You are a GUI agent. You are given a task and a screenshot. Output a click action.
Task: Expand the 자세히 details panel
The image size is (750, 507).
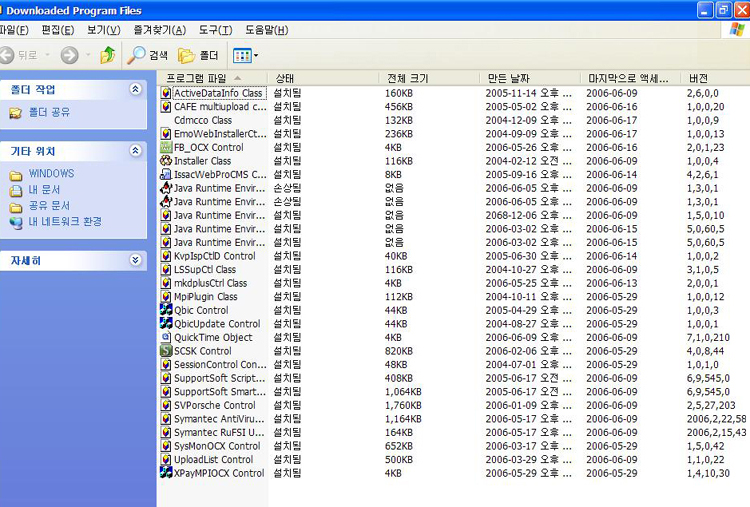135,260
